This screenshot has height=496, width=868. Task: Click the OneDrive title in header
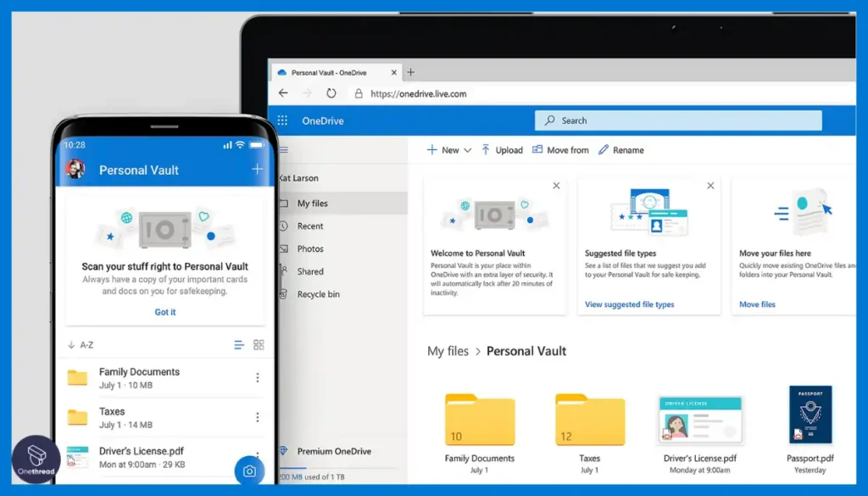pyautogui.click(x=323, y=120)
